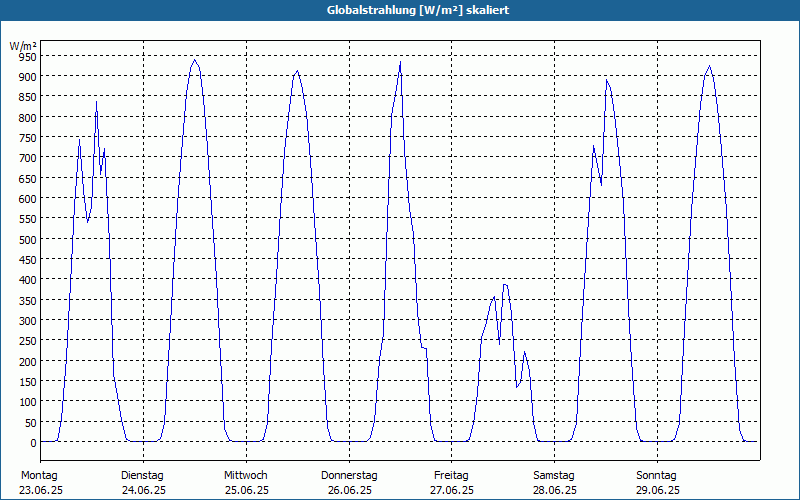Select the 100 y-axis value

click(x=28, y=402)
